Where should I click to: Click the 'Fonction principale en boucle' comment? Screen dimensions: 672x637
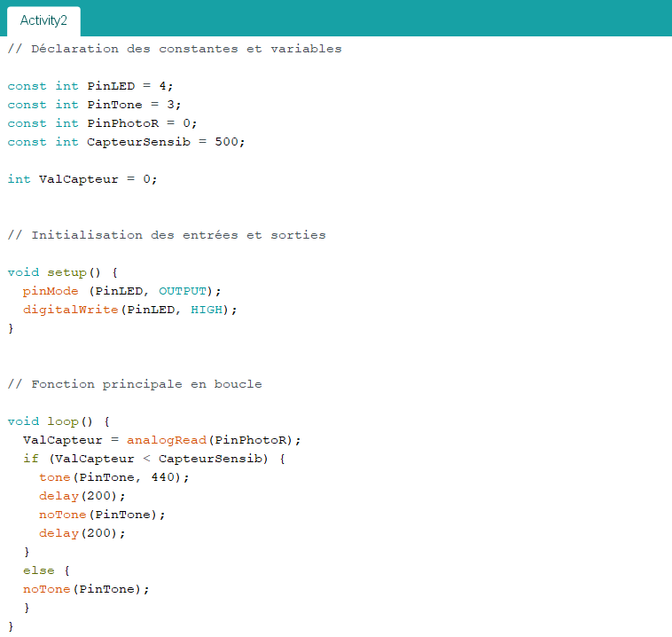134,384
